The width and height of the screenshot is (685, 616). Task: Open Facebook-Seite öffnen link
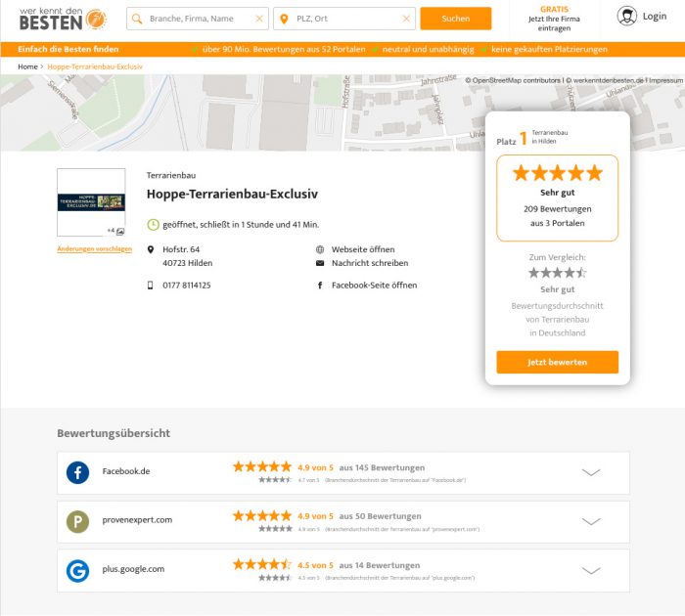point(375,286)
